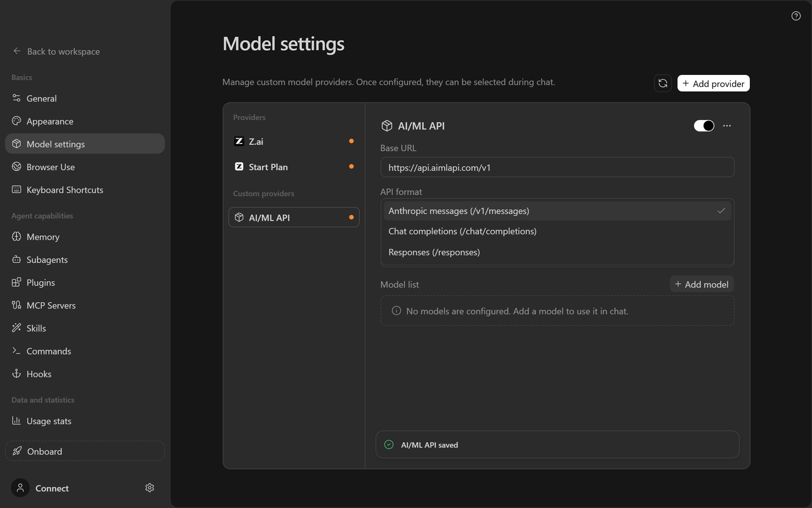Open the Usage stats page

point(85,421)
